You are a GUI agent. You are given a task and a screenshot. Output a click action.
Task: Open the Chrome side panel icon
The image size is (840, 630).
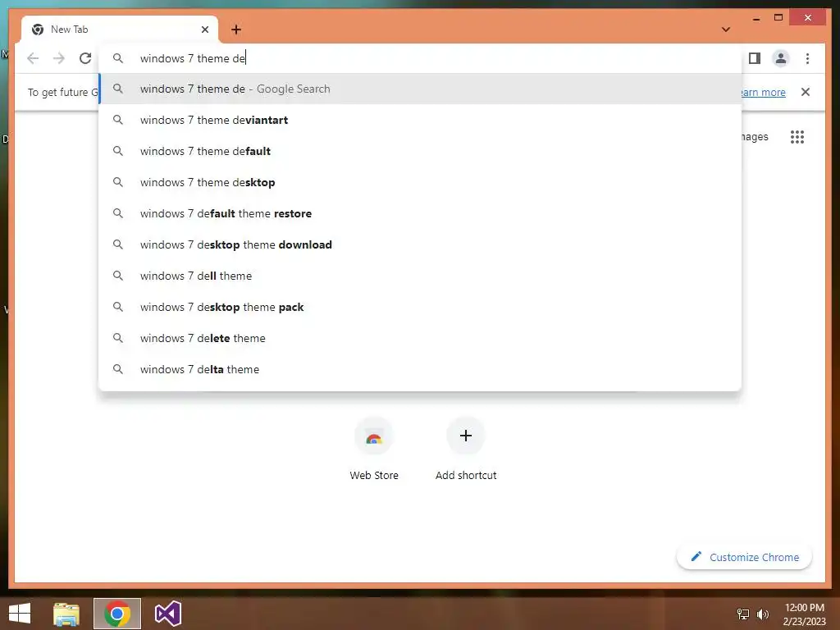755,58
